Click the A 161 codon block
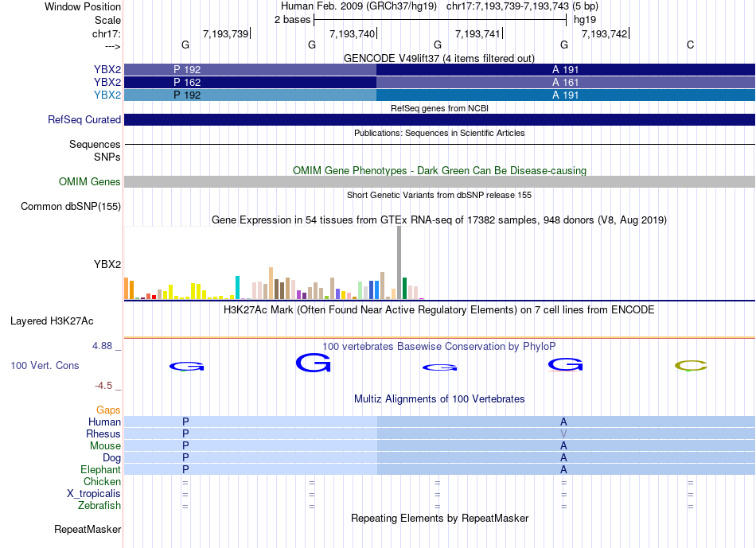 pos(566,82)
